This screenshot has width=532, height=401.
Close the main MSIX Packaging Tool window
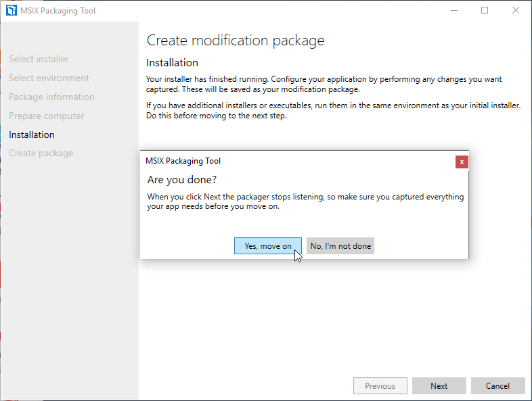click(516, 11)
